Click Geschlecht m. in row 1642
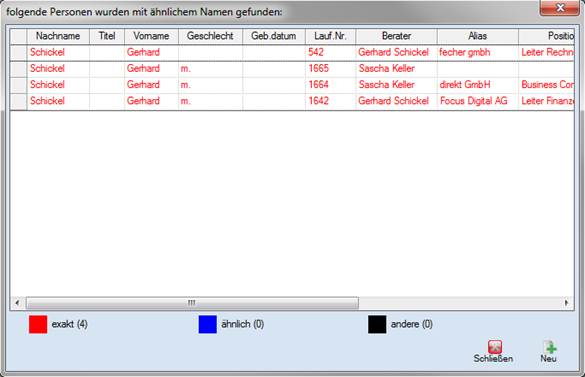Viewport: 585px width, 377px height. point(210,101)
